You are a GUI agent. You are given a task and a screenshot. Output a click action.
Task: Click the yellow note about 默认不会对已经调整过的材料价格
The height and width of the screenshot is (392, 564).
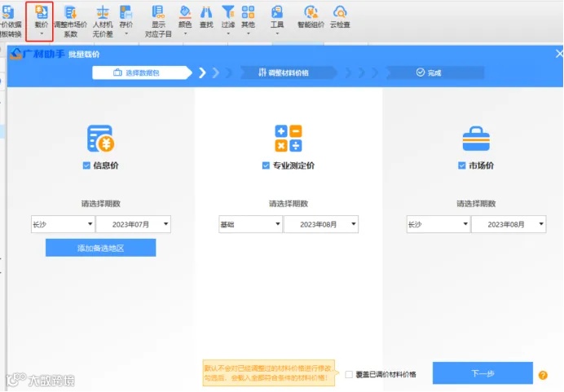click(x=269, y=373)
